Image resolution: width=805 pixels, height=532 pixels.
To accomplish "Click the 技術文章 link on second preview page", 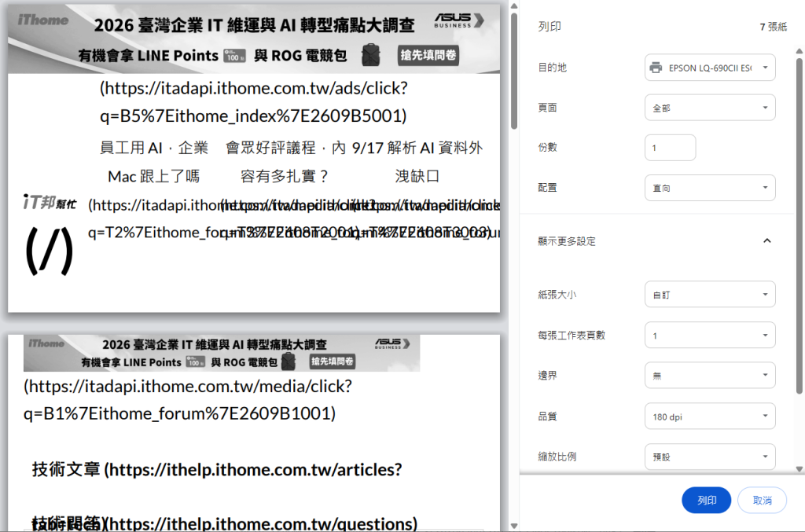I will coord(217,469).
